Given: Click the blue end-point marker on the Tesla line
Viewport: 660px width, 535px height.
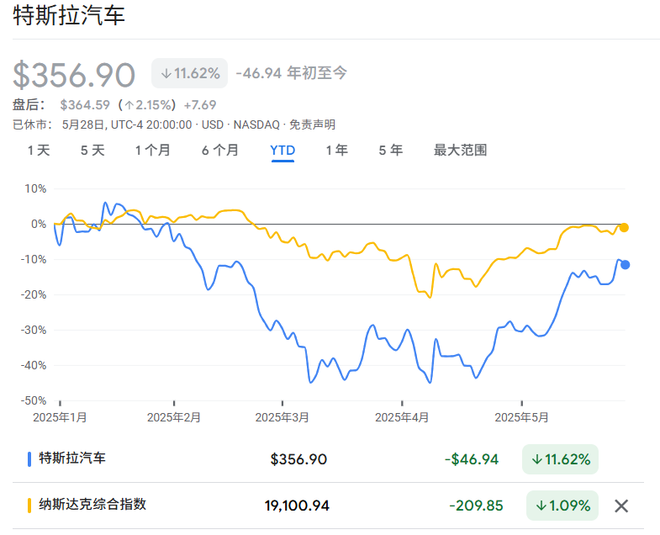Looking at the screenshot, I should click(x=625, y=265).
